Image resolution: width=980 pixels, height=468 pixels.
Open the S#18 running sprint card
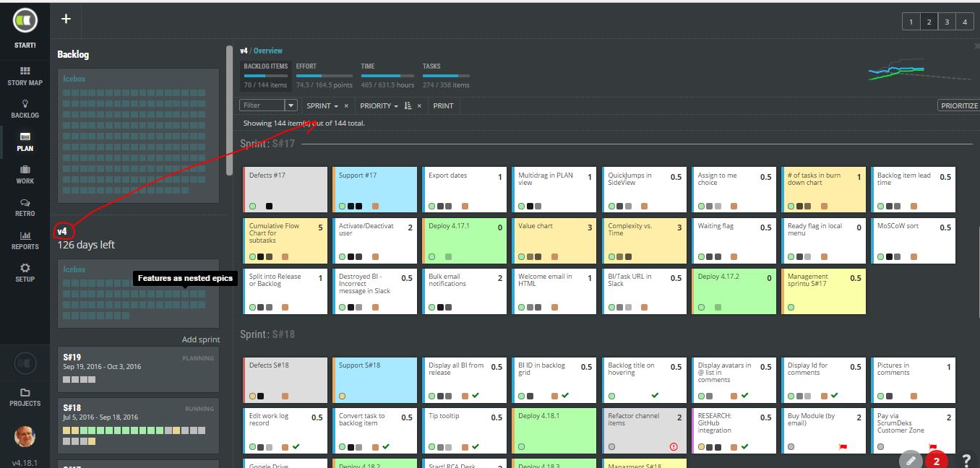tap(138, 427)
